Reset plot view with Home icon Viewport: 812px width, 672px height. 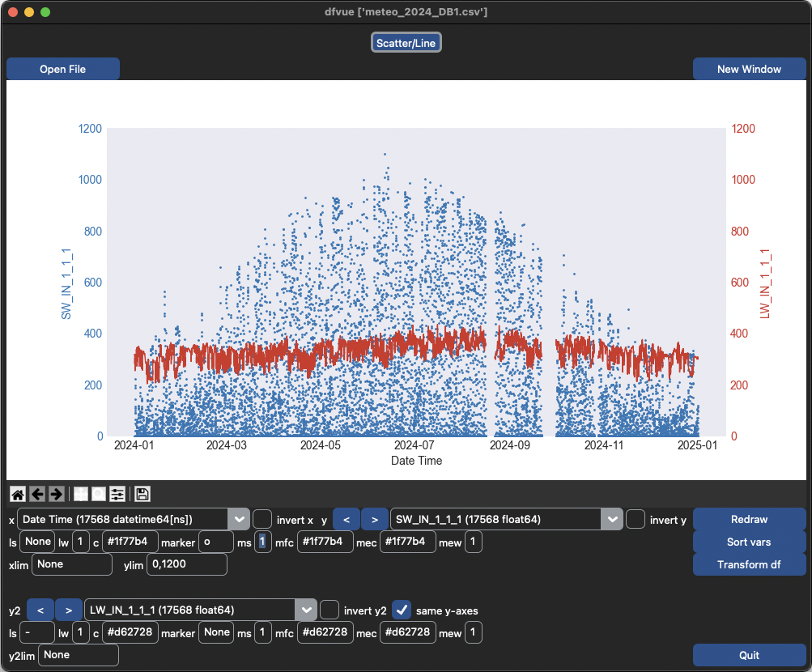[17, 494]
